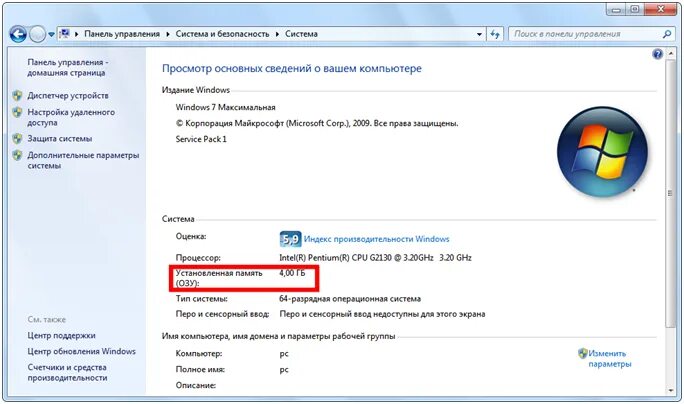Maximize the System window
The width and height of the screenshot is (684, 404).
pyautogui.click(x=635, y=10)
